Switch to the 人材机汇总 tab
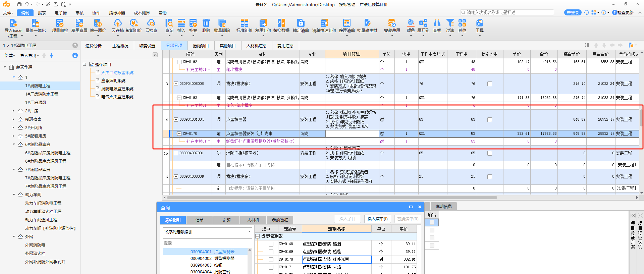644x274 pixels. click(x=257, y=46)
